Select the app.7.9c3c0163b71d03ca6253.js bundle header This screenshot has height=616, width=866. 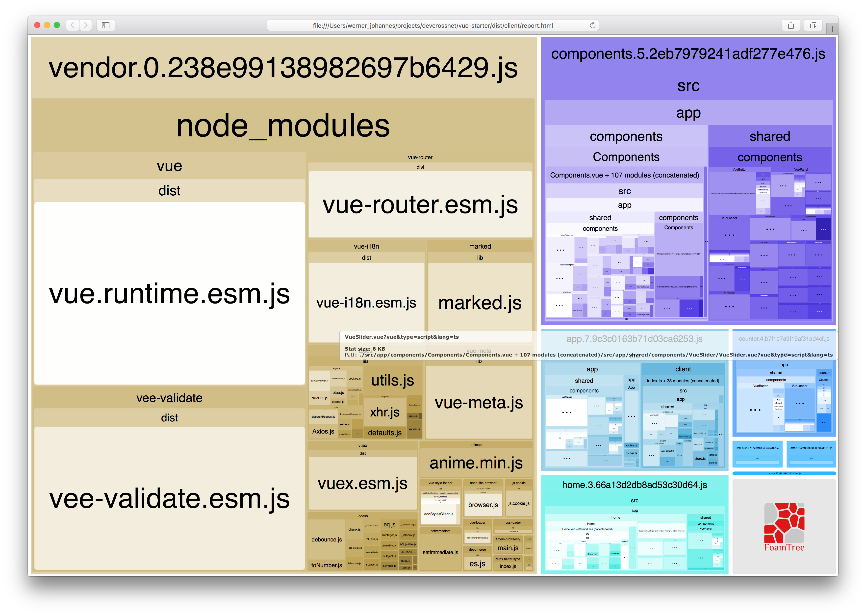(x=634, y=339)
